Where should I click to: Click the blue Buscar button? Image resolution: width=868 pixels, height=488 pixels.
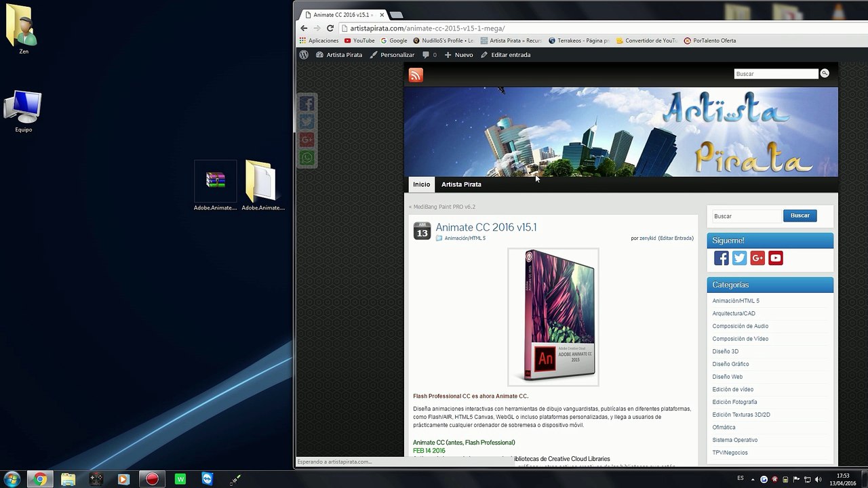coord(800,216)
